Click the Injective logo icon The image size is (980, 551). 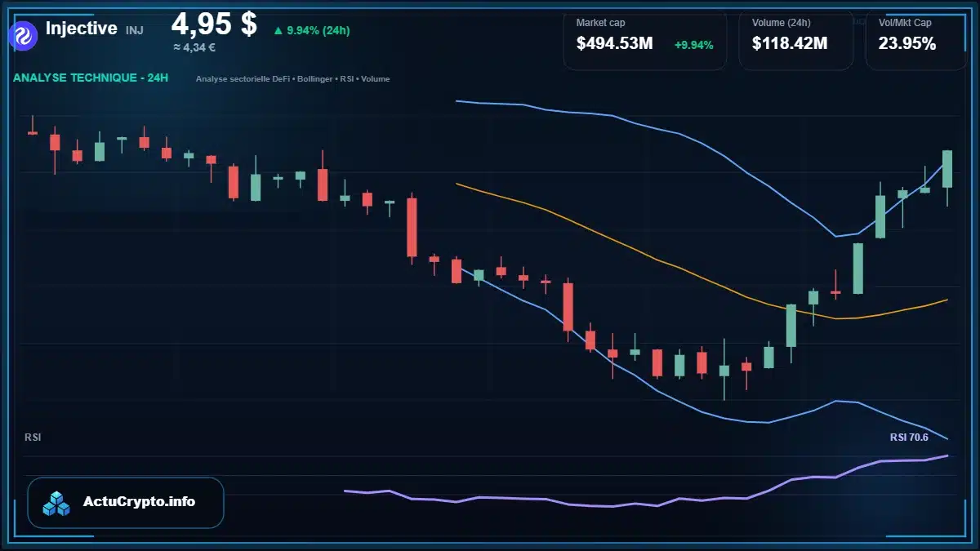pyautogui.click(x=22, y=35)
